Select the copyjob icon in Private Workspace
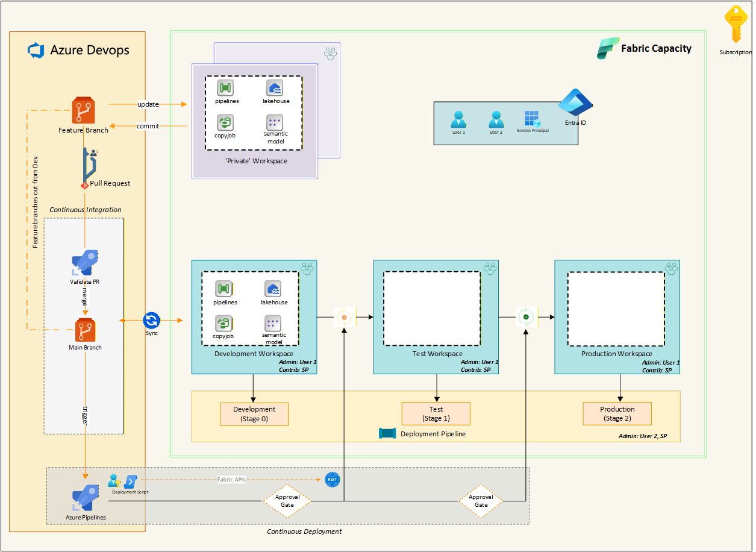 tap(226, 122)
